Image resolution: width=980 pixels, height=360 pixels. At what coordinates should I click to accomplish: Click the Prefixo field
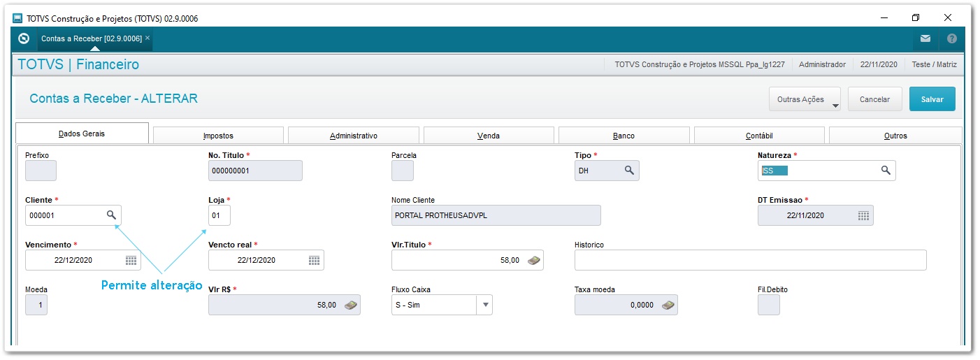[41, 171]
